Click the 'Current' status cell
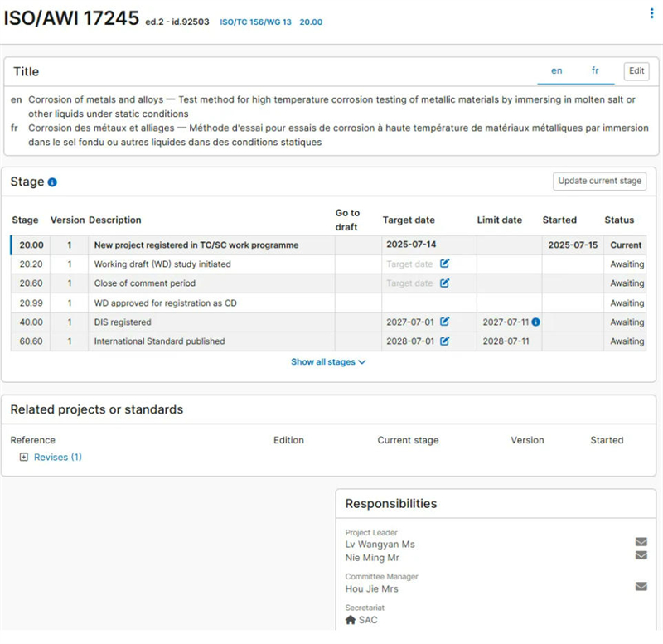This screenshot has height=644, width=663. (626, 245)
